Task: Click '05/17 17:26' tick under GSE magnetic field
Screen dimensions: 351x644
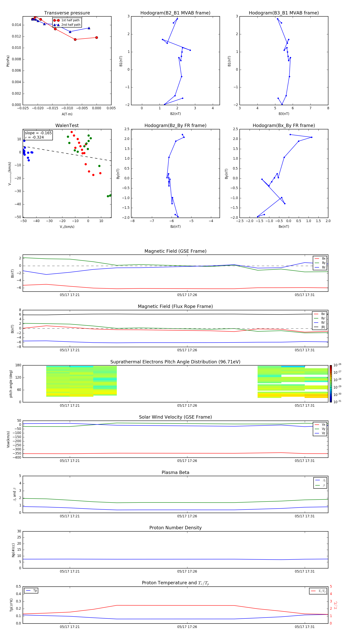Action: click(x=187, y=295)
